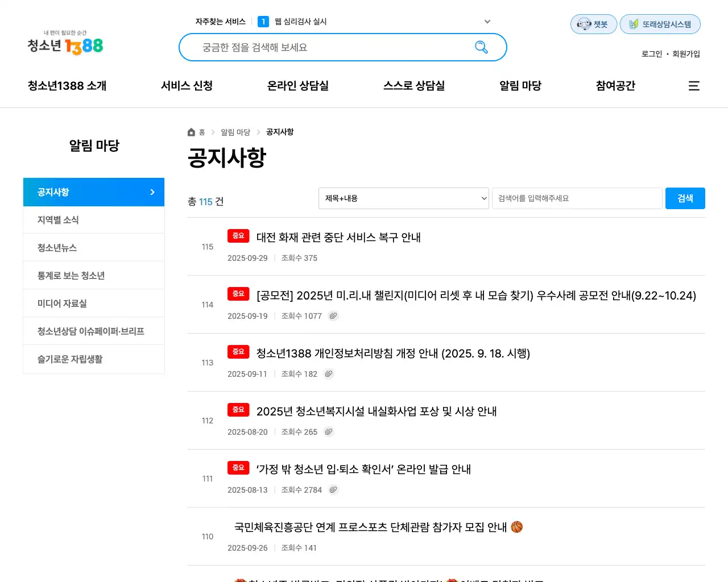728x582 pixels.
Task: Click the home icon in breadcrumb
Action: point(191,132)
